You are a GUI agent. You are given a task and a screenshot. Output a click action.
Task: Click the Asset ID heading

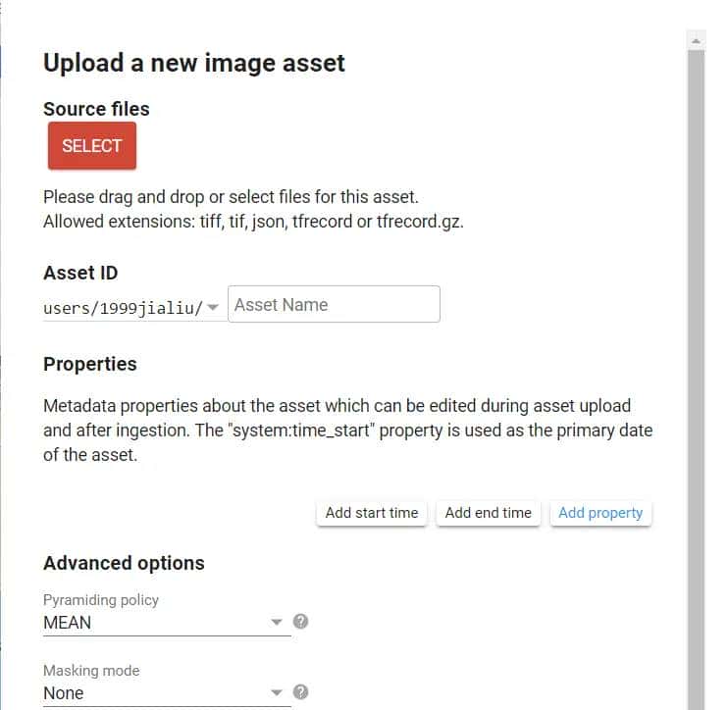tap(80, 273)
